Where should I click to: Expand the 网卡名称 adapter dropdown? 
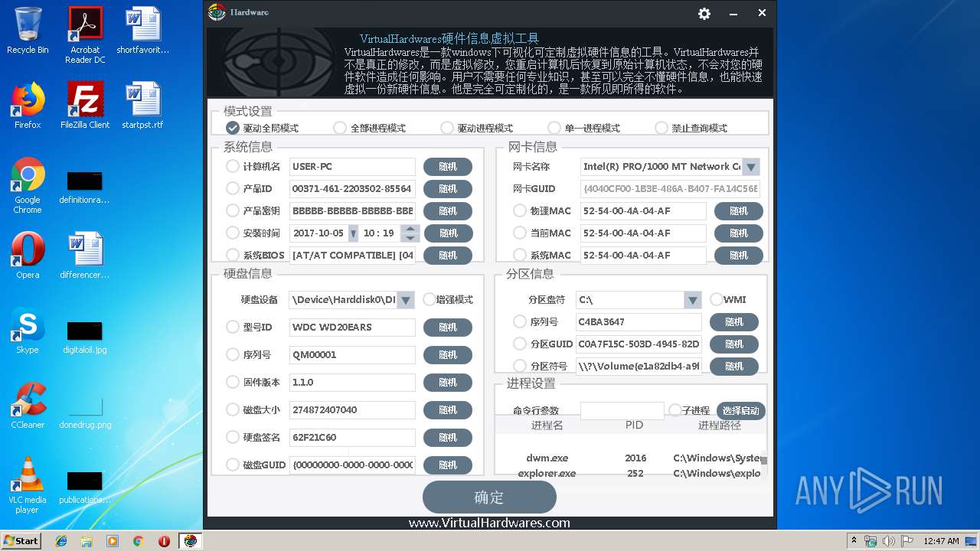(x=751, y=167)
